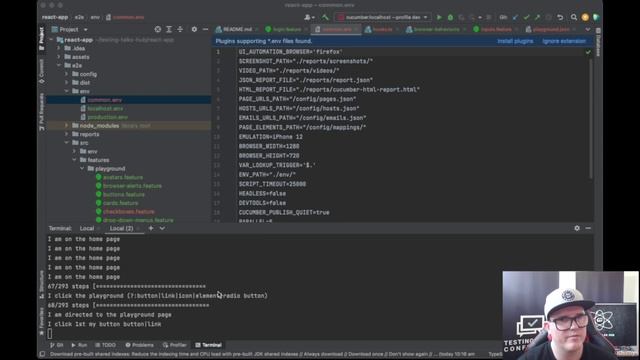Toggle Pull Requests side tool window tab

point(42,111)
